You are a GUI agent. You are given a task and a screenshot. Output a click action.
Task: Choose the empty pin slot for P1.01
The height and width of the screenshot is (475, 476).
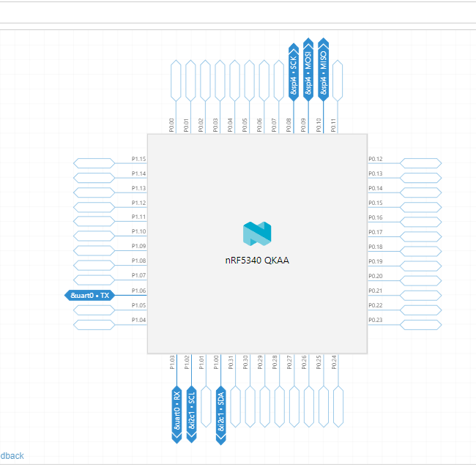(x=206, y=406)
